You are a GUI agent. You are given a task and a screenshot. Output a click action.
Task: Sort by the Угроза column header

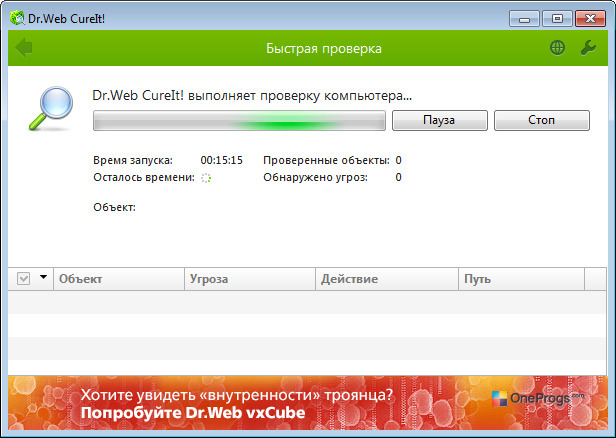click(x=250, y=279)
